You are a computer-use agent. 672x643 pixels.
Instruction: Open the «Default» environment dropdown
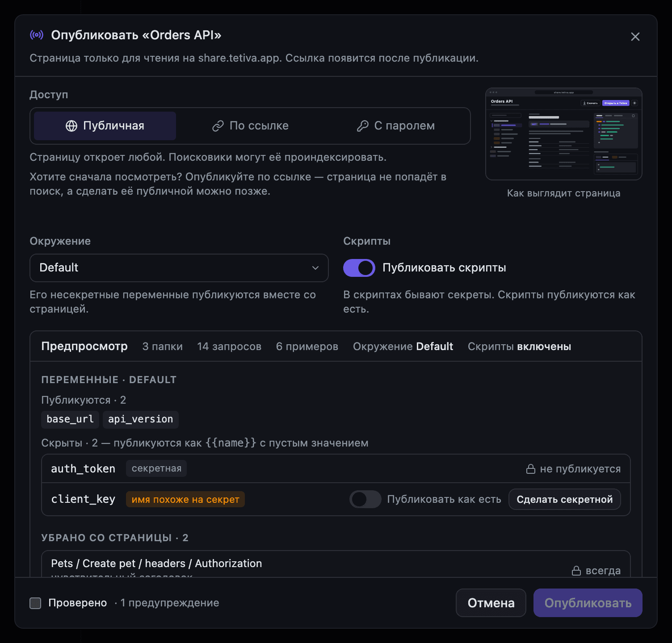click(179, 268)
